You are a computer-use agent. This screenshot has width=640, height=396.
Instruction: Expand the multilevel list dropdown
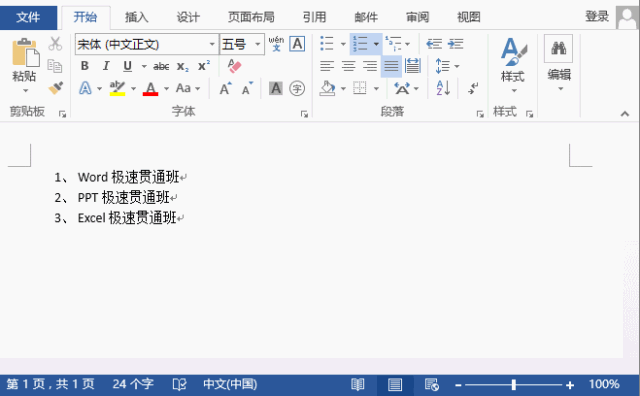coord(407,44)
